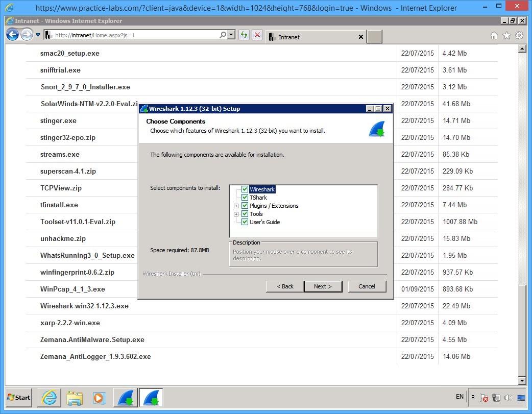Expand the Tools component tree
Viewport: 532px width, 414px height.
(x=236, y=214)
